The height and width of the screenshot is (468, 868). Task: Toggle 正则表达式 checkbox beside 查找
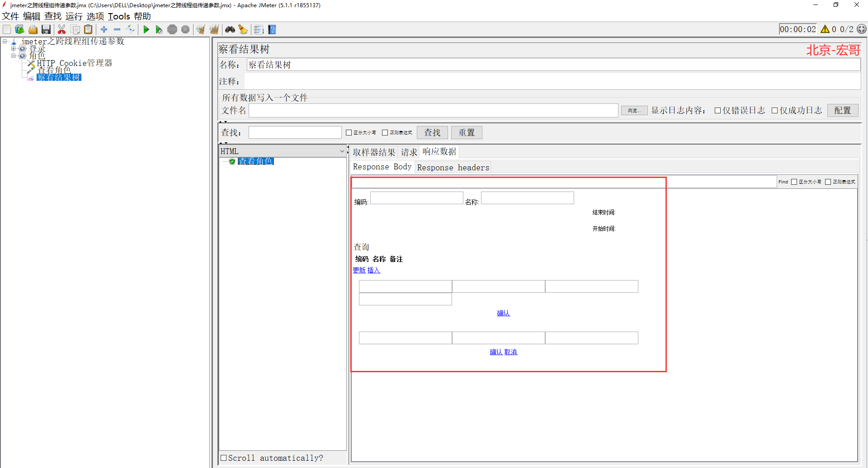point(385,133)
